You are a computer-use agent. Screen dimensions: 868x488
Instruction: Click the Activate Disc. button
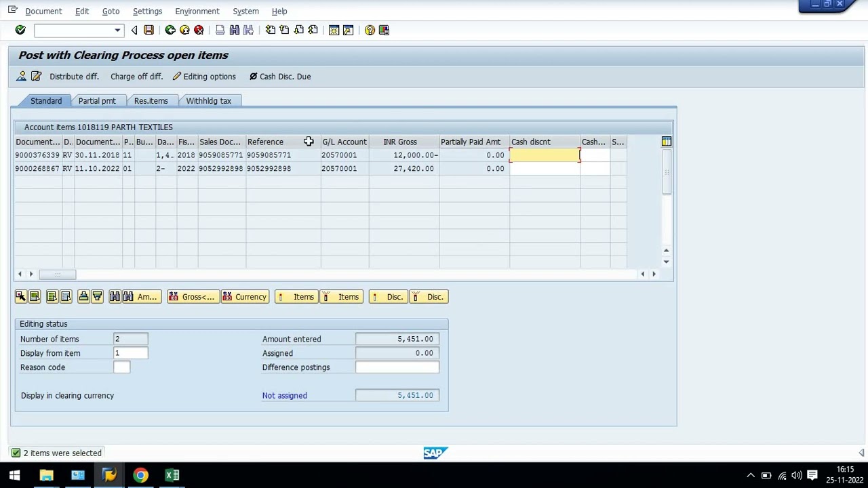pyautogui.click(x=388, y=297)
